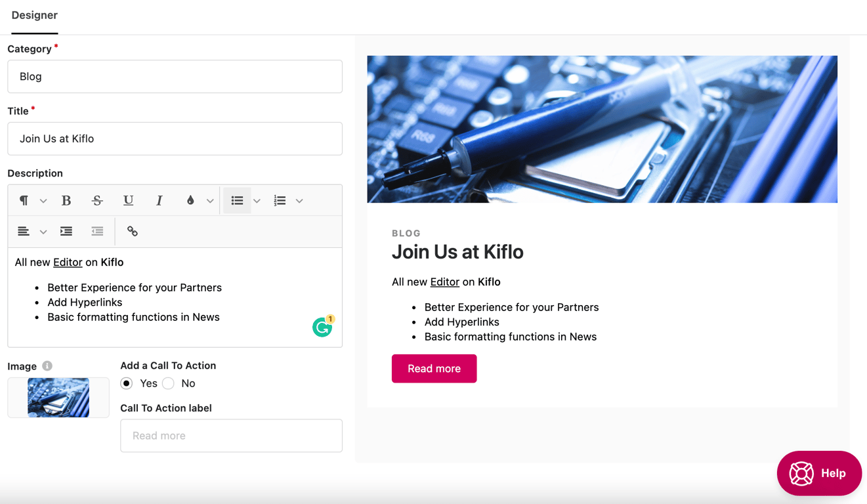The image size is (867, 504).
Task: Focus the Call To Action label field
Action: [x=231, y=436]
